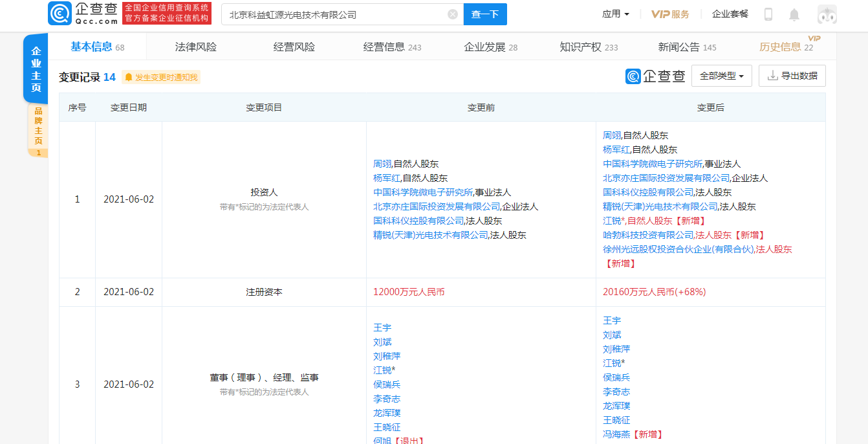Open 杨军红 link in 变更前 column
This screenshot has height=444, width=868.
tap(387, 178)
